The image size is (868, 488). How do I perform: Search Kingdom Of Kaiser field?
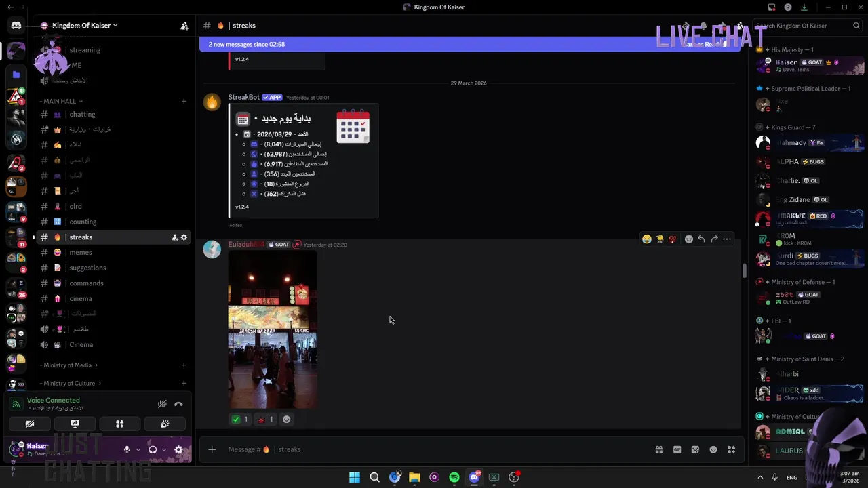point(807,26)
